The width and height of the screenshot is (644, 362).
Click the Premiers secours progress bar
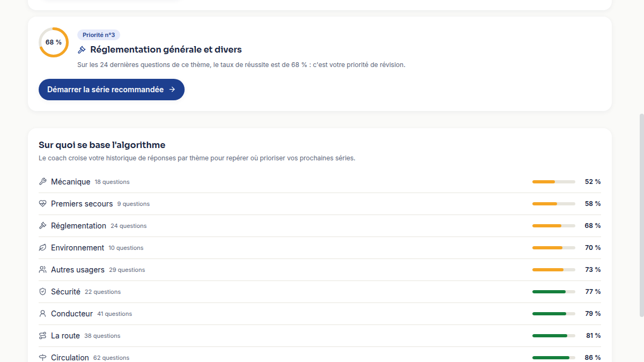554,204
